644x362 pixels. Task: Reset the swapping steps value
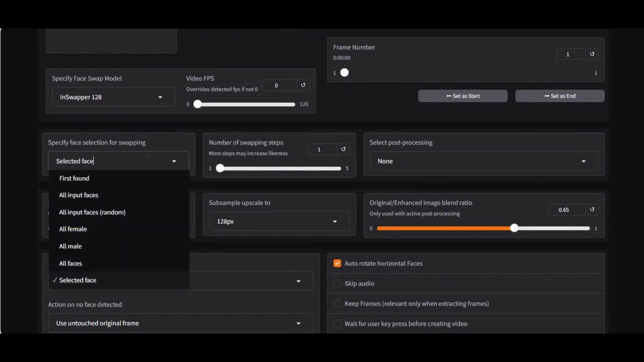coord(343,149)
